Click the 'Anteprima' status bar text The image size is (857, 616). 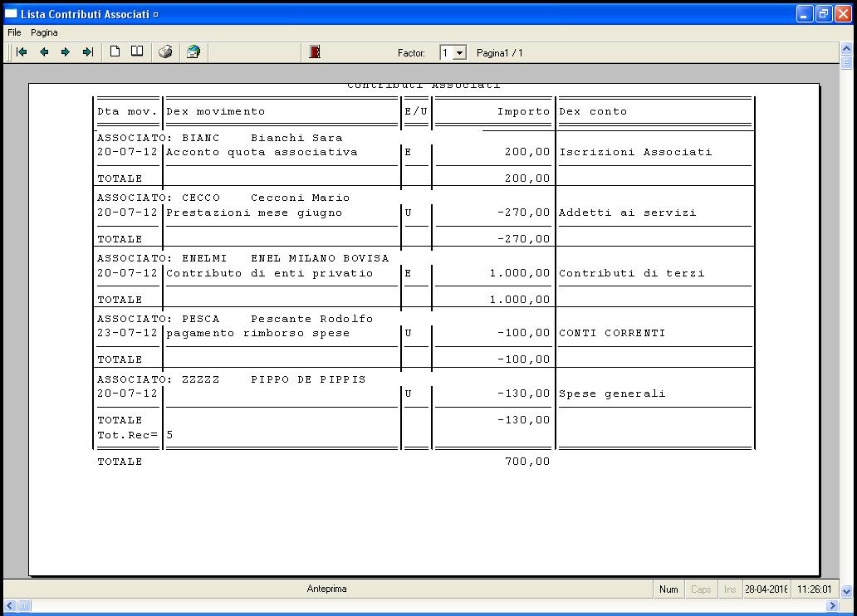click(327, 589)
